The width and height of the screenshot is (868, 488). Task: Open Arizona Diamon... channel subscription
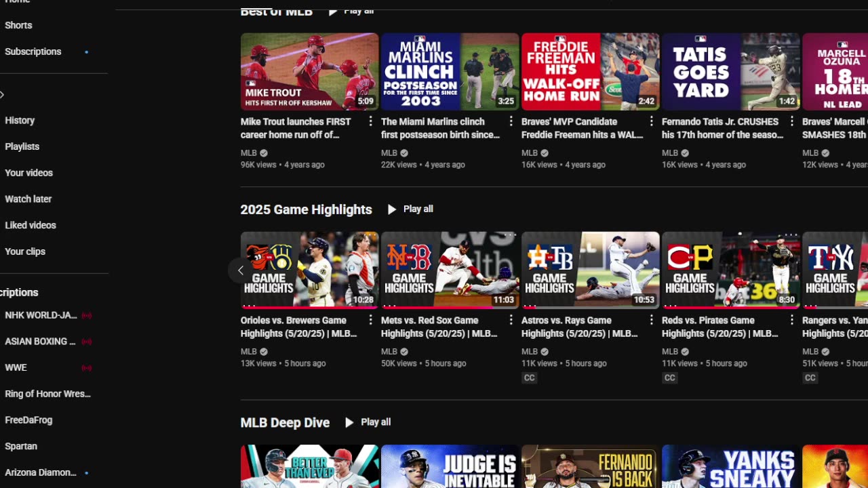point(41,472)
